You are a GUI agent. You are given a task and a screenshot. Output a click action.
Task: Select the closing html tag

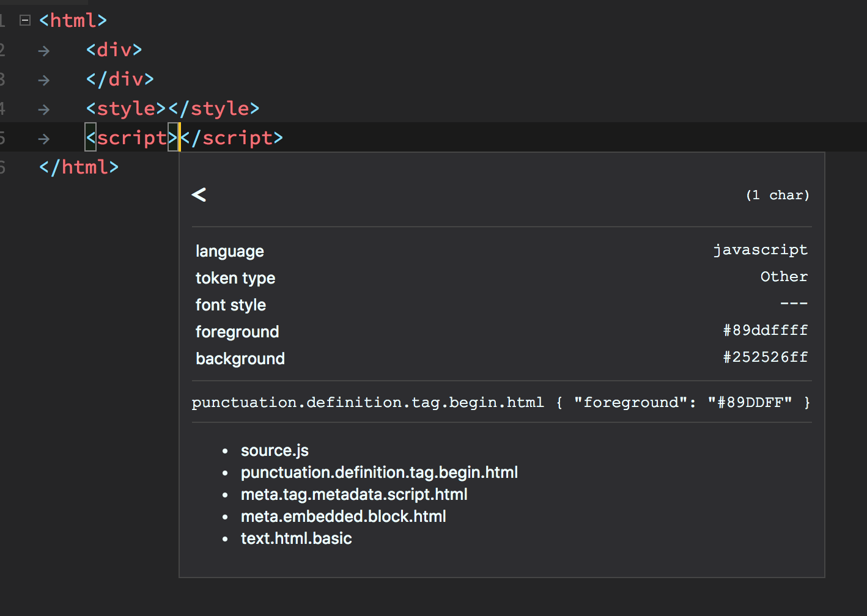78,167
